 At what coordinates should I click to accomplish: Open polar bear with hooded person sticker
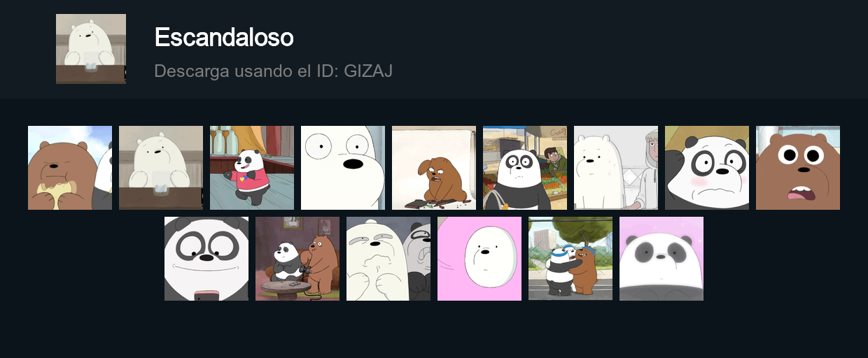(x=616, y=168)
